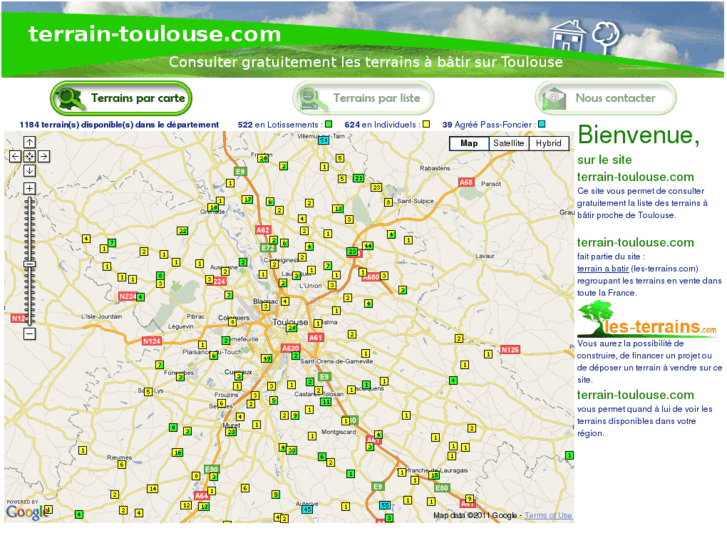Image resolution: width=727 pixels, height=545 pixels.
Task: Select green marker 21 on the map
Action: [358, 178]
